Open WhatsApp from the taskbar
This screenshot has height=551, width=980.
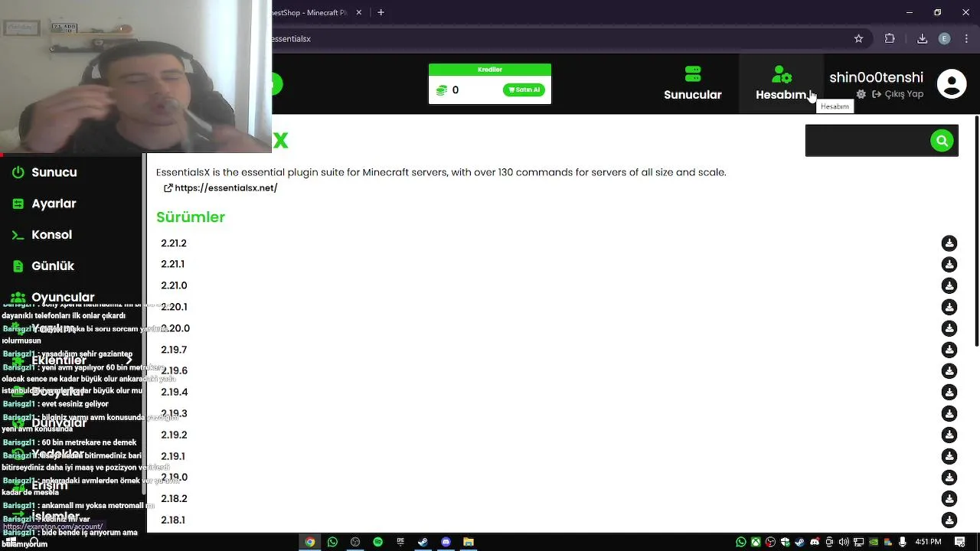point(332,542)
